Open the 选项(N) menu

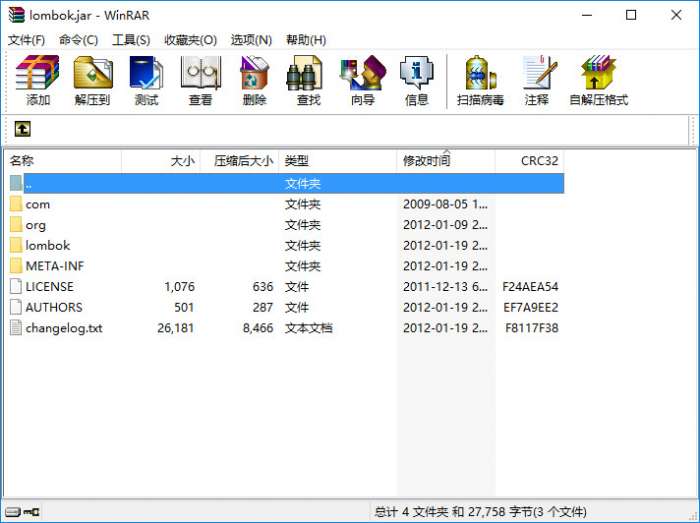coord(251,40)
